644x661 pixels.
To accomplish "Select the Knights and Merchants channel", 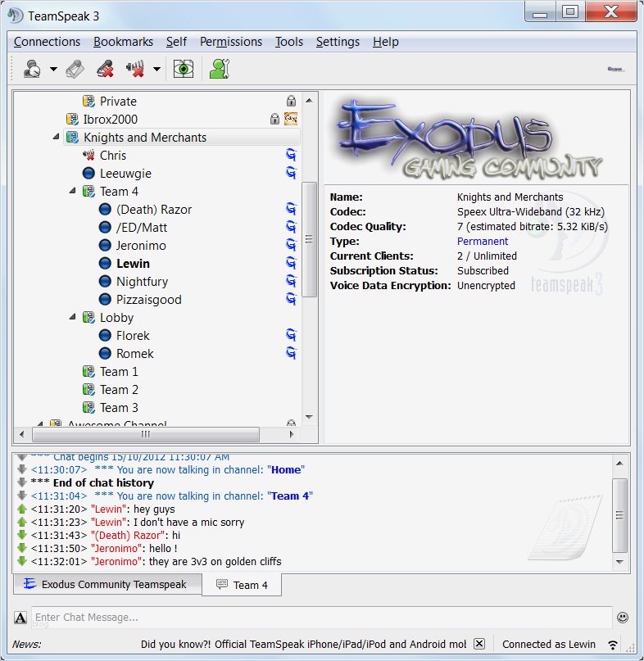I will point(145,138).
